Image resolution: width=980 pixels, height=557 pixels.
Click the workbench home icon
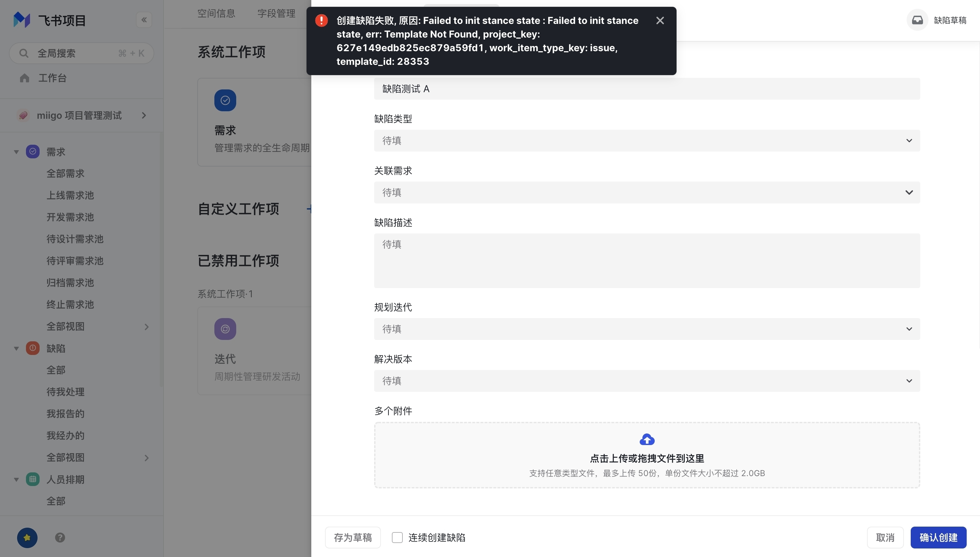tap(25, 78)
